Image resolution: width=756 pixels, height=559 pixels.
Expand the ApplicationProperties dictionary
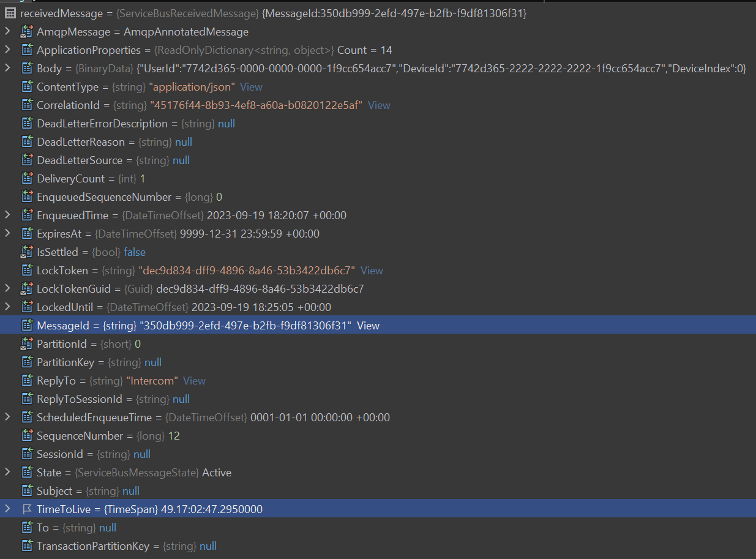(x=6, y=50)
